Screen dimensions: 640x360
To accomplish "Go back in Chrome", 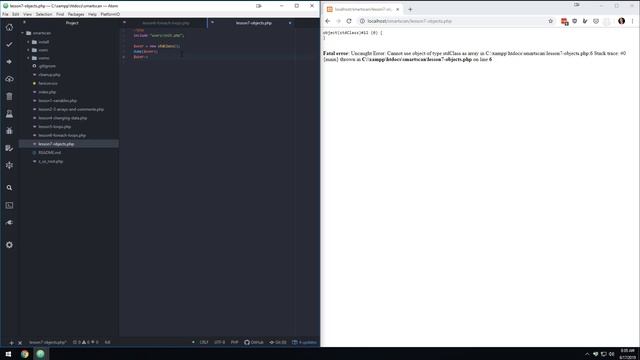I will (x=328, y=21).
